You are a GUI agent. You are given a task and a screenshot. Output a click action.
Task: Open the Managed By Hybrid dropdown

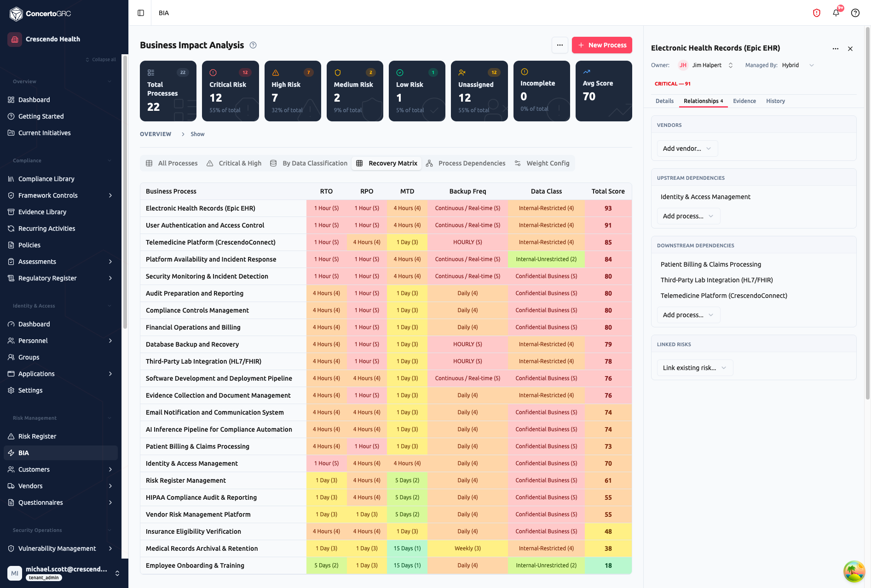798,65
